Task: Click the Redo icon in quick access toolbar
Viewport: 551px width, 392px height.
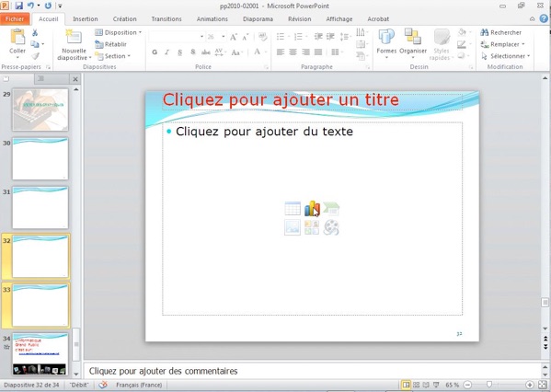Action: [x=48, y=6]
